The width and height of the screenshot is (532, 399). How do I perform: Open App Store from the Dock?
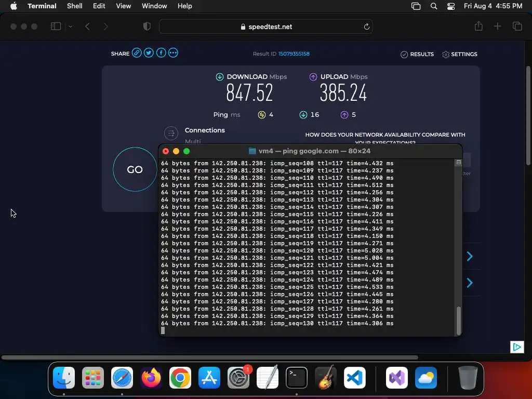point(209,378)
